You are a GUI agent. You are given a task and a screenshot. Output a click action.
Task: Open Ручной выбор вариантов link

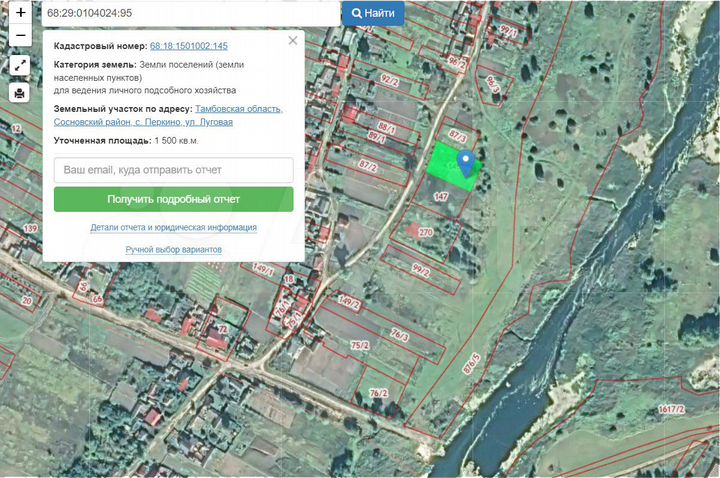point(174,249)
